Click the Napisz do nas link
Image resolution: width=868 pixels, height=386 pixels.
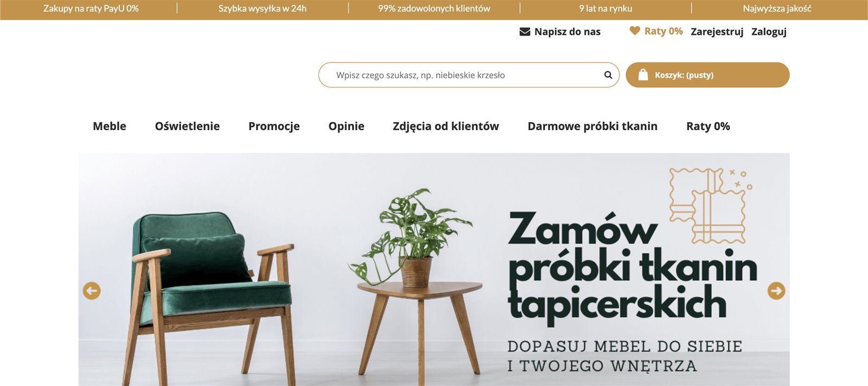point(567,31)
